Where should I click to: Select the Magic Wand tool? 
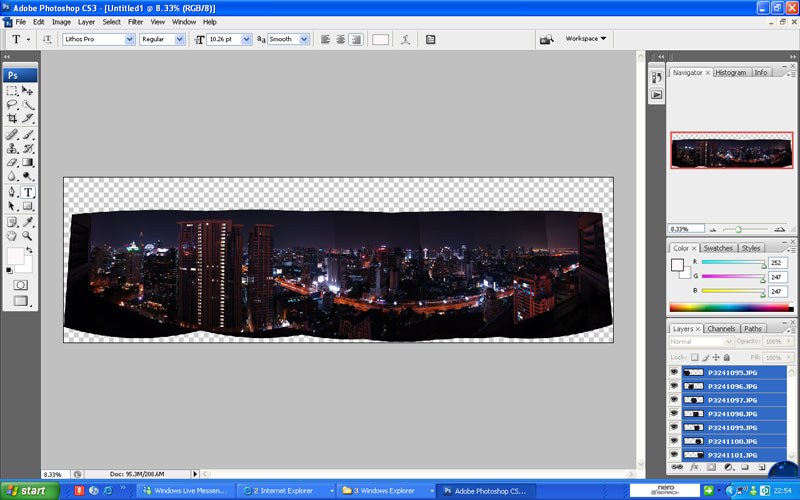[x=28, y=105]
